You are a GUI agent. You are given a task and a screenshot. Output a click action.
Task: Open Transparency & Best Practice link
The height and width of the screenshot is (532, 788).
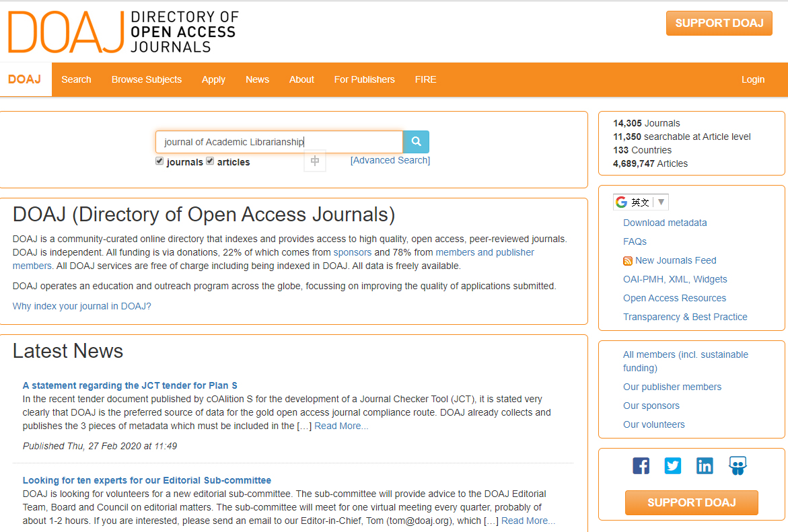point(685,317)
